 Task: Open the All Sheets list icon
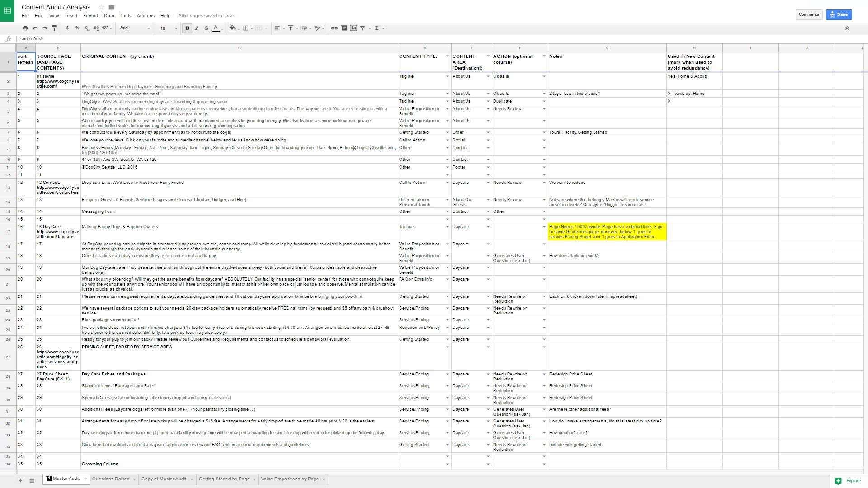[32, 480]
